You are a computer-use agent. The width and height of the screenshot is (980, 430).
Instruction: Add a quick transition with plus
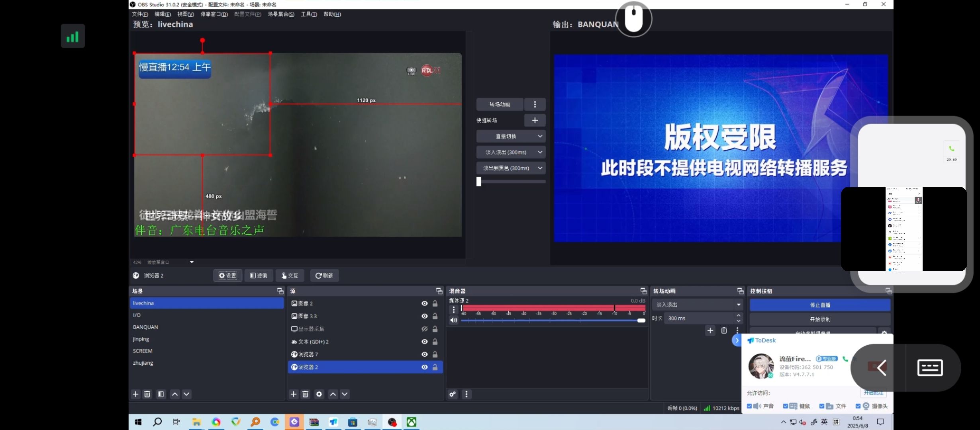click(x=535, y=120)
